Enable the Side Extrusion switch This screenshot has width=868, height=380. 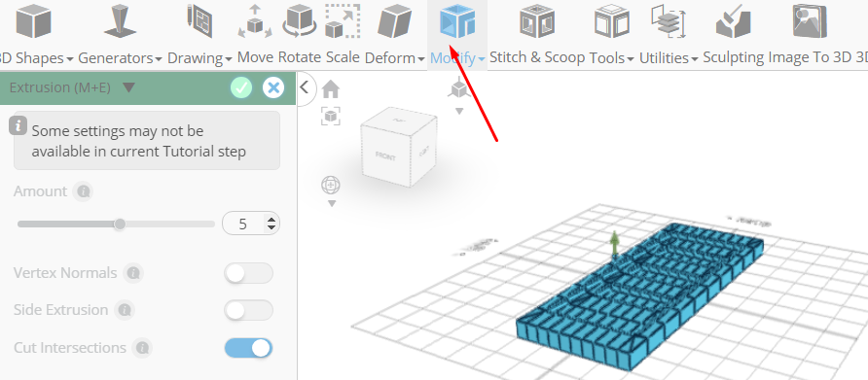248,310
